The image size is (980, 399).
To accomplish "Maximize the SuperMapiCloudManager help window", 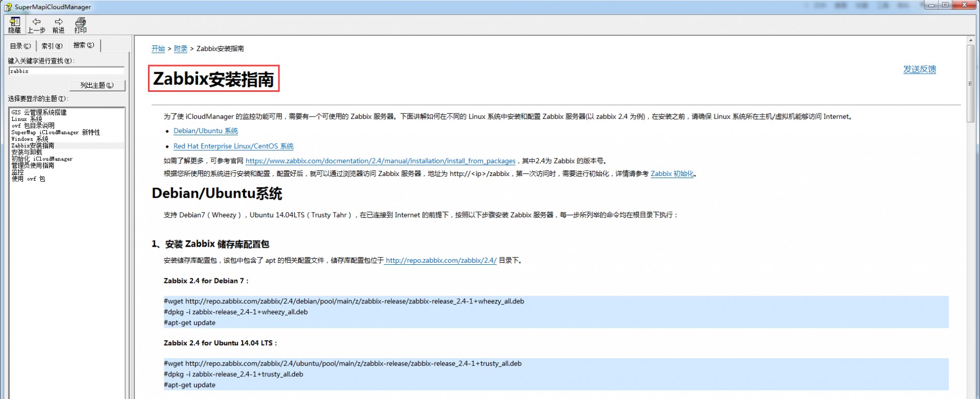I will coord(945,6).
